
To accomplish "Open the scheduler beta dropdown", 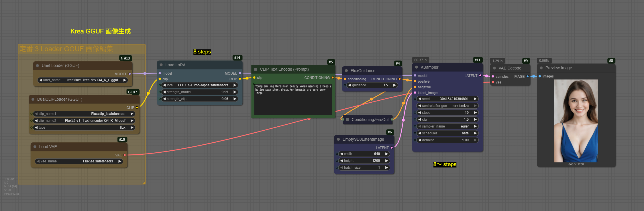I will click(447, 133).
